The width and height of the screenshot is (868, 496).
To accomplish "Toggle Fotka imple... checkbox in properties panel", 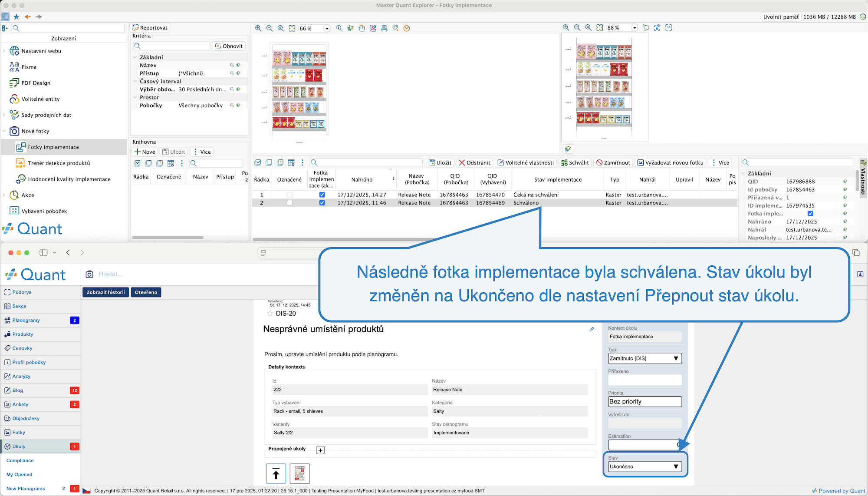I will pos(810,214).
